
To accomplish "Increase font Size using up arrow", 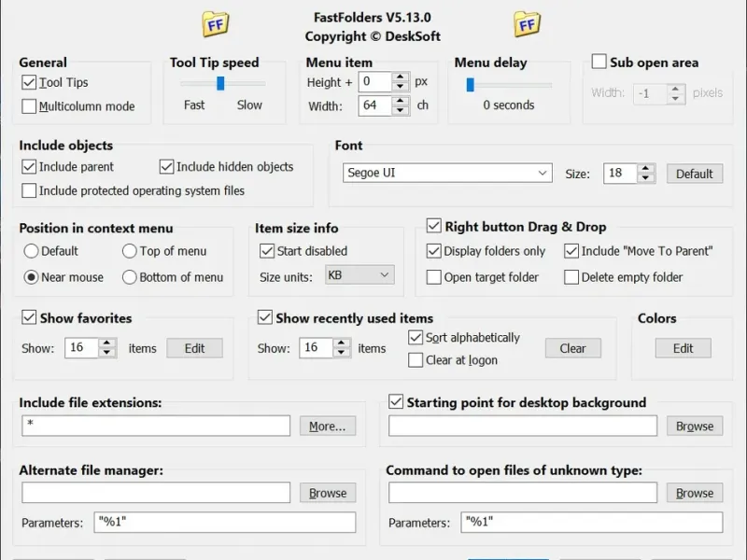I will point(645,169).
